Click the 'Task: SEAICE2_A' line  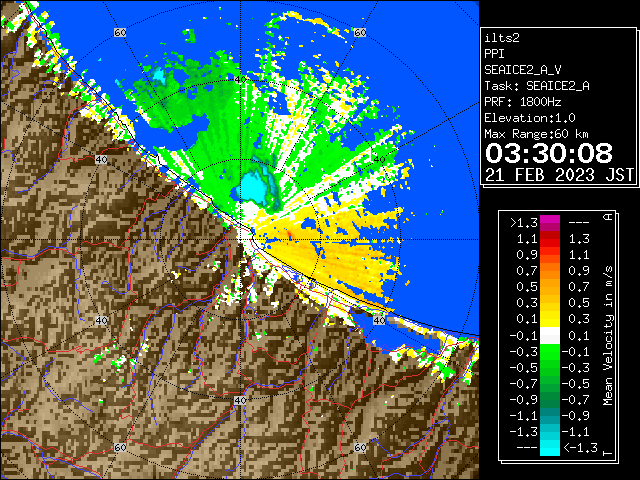pos(537,86)
